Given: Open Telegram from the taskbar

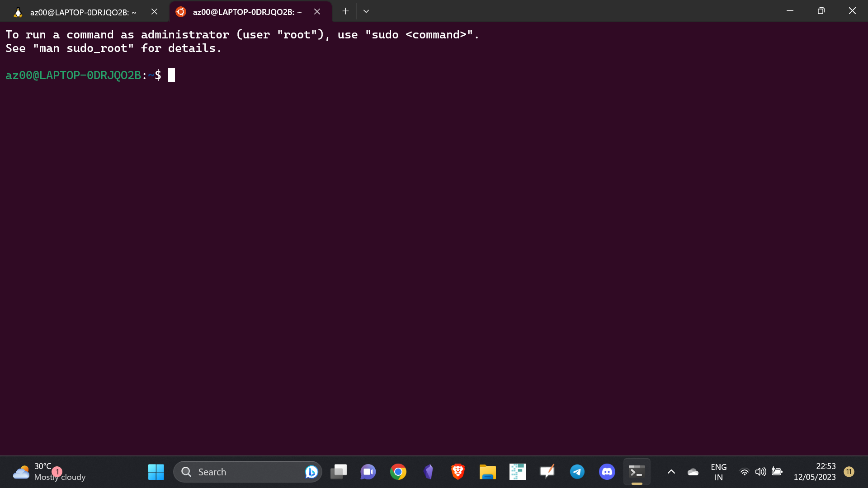Looking at the screenshot, I should [577, 472].
